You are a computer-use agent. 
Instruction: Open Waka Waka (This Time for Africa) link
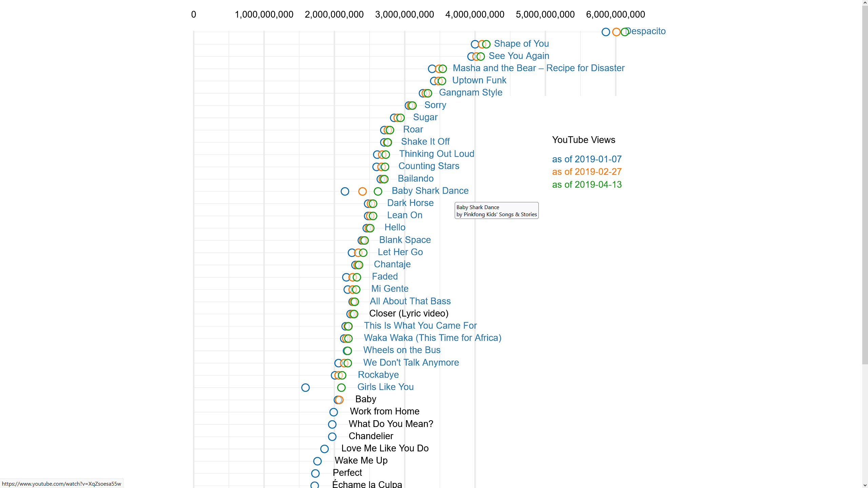pos(432,338)
